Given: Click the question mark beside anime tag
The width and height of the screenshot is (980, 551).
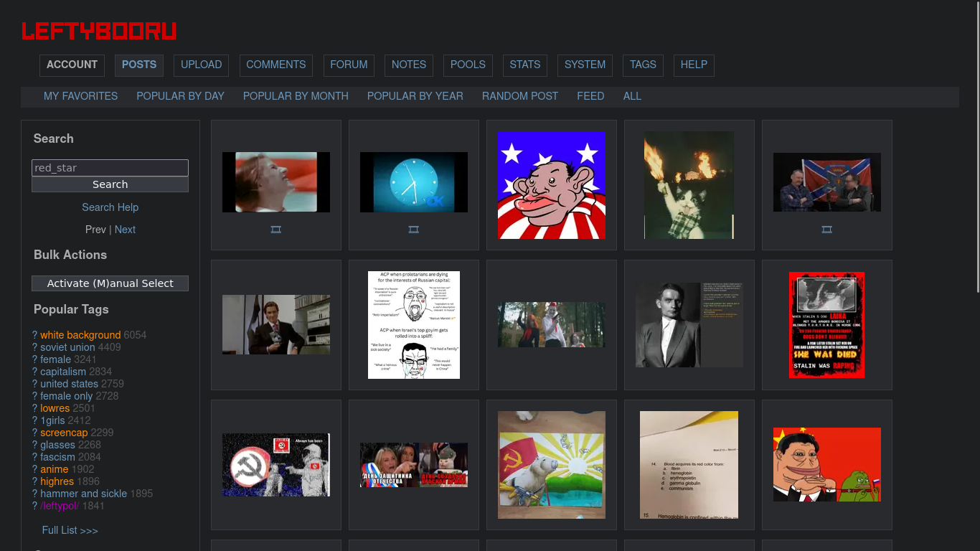Looking at the screenshot, I should click(34, 469).
